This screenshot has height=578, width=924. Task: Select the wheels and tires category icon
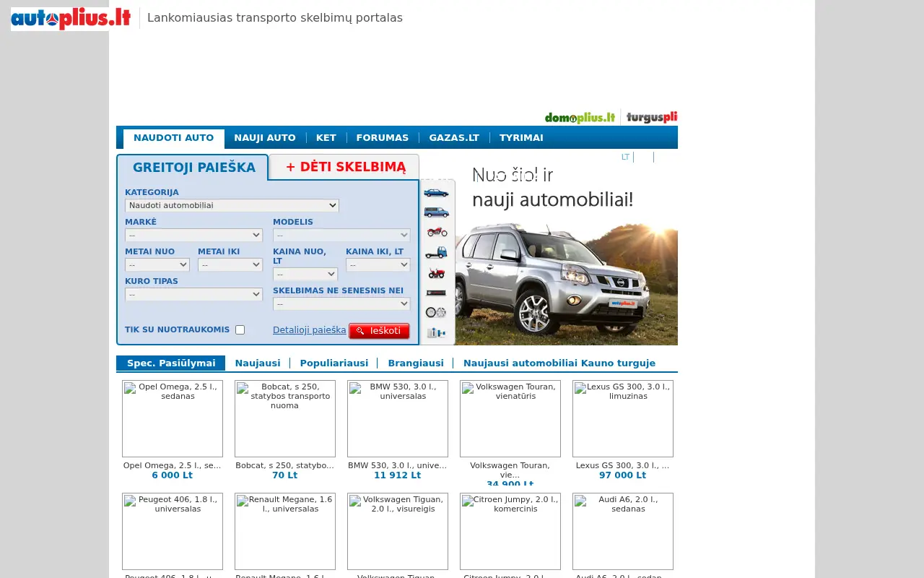[x=436, y=312]
